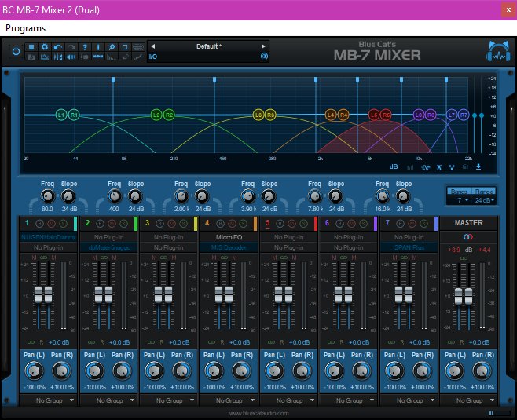
Task: Click the undo arrow icon
Action: [58, 47]
